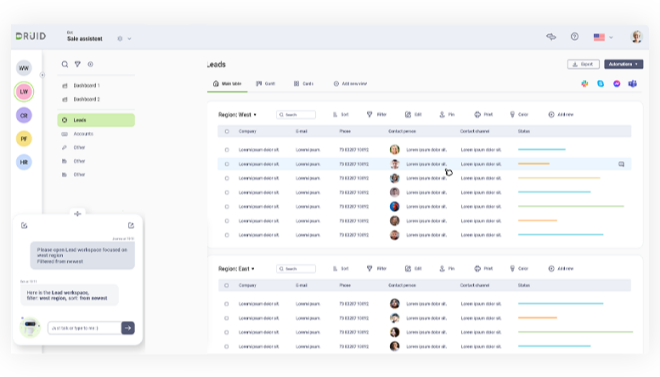
Task: Send the chat message with the arrow button
Action: point(128,328)
